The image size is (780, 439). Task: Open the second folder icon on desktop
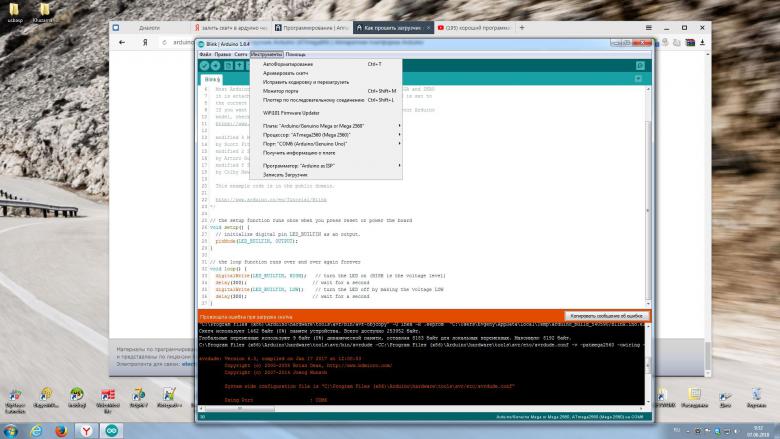(43, 13)
